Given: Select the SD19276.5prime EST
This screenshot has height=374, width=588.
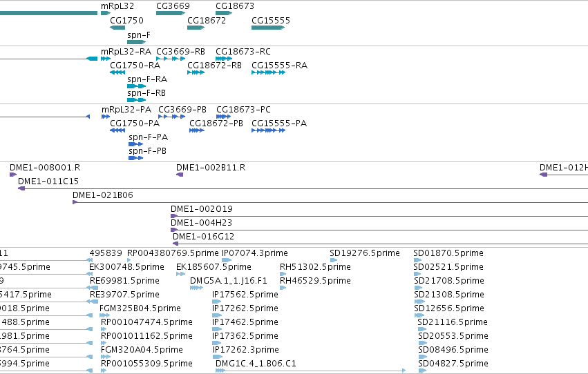Looking at the screenshot, I should (x=333, y=260).
